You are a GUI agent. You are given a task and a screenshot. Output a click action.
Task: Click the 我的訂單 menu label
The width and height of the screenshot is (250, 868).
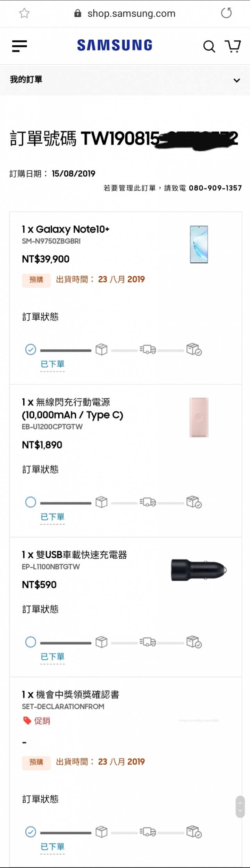[26, 80]
